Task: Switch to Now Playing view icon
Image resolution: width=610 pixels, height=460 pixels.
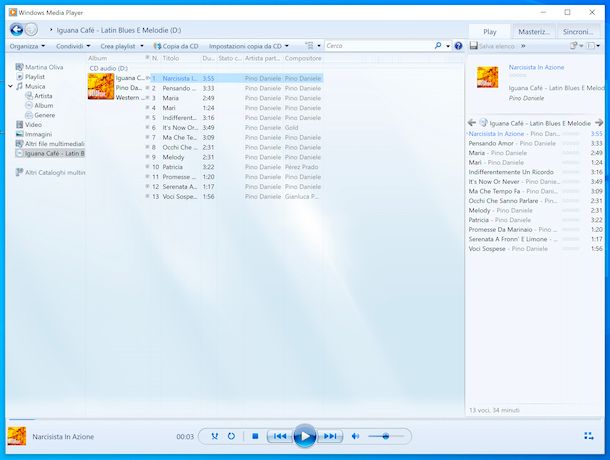Action: (x=589, y=436)
